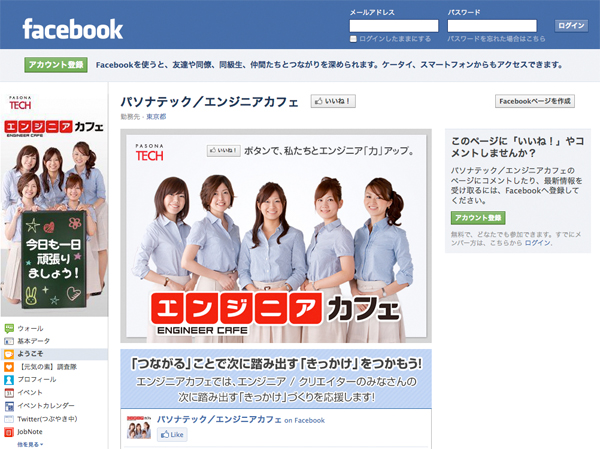
Task: Click the green アカウント登録 button in the banner
Action: 56,65
